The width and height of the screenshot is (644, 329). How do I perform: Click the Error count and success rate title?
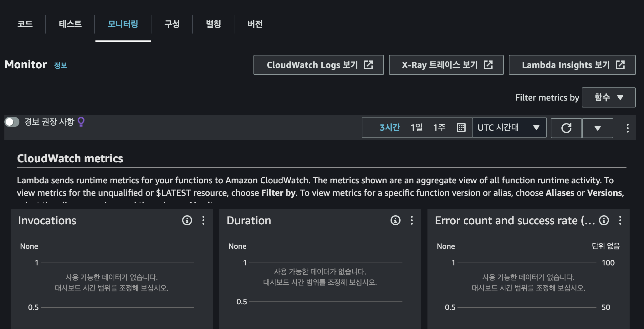[x=515, y=221]
